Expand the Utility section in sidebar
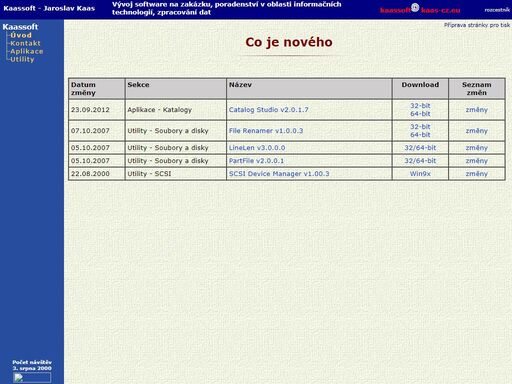The height and width of the screenshot is (384, 512). [22, 59]
